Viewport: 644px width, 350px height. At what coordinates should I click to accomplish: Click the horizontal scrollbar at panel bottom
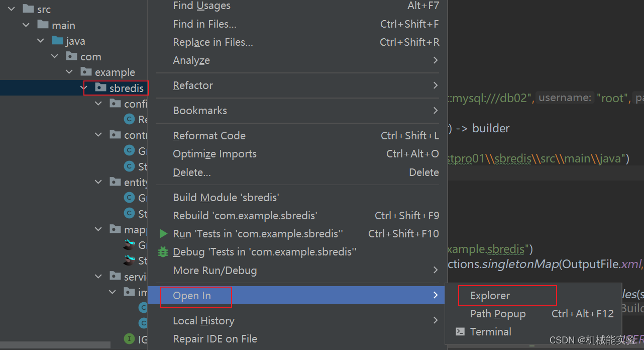(x=55, y=345)
